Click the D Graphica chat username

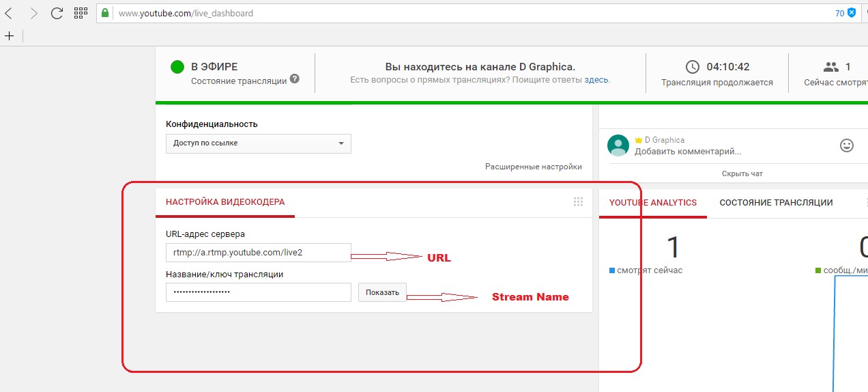(664, 140)
